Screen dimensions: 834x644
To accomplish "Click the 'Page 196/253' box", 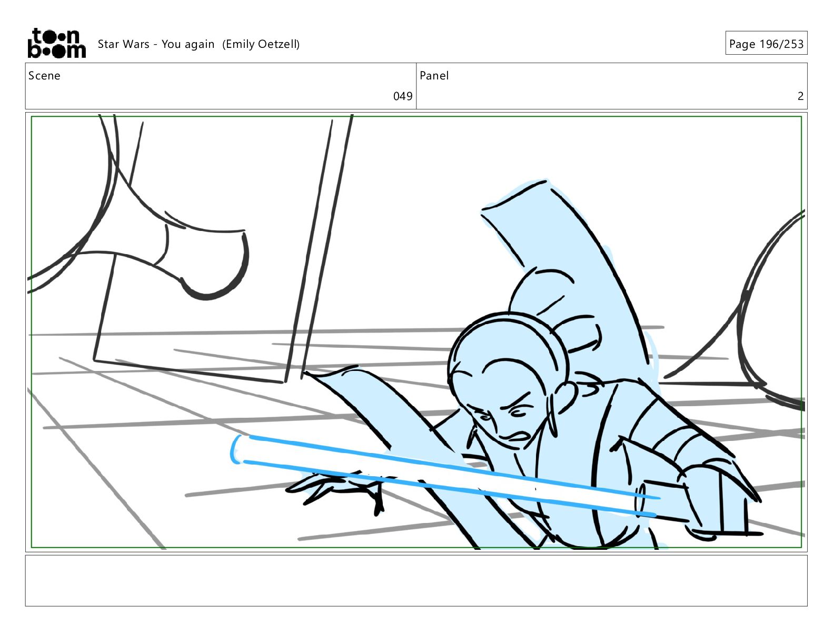I will click(766, 43).
